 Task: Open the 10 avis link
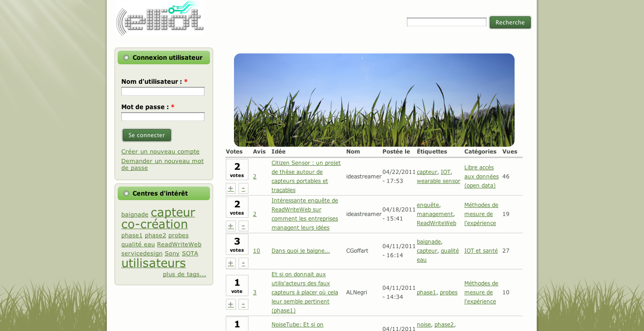(257, 250)
